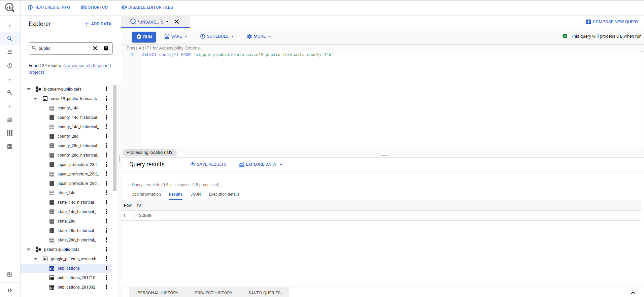644x297 pixels.
Task: Select the county_14d_historical table
Action: [x=77, y=118]
